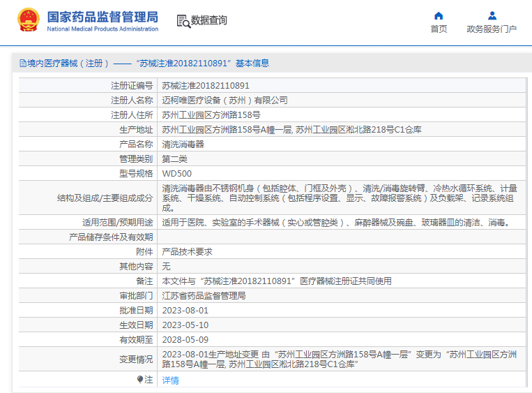
Task: Select attachment value 产品技术要求
Action: click(x=187, y=252)
